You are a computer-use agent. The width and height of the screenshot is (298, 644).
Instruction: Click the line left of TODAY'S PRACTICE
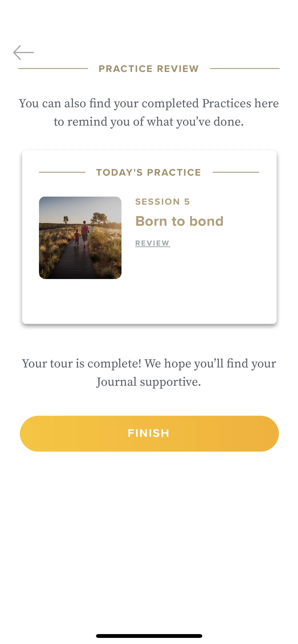click(x=62, y=172)
